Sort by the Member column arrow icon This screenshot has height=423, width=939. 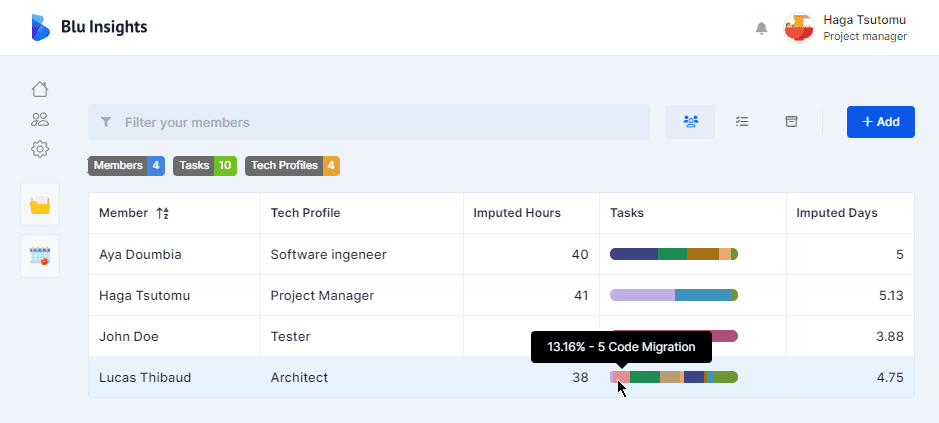pos(162,213)
